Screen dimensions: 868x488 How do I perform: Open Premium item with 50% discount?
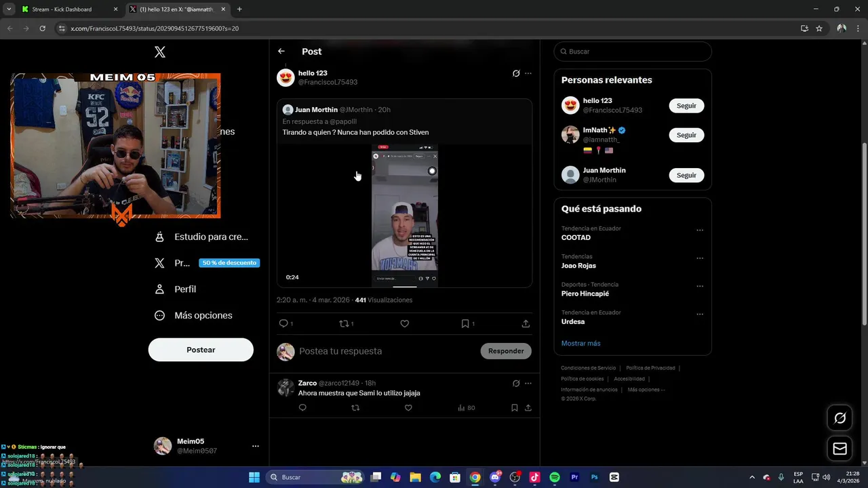pyautogui.click(x=206, y=263)
